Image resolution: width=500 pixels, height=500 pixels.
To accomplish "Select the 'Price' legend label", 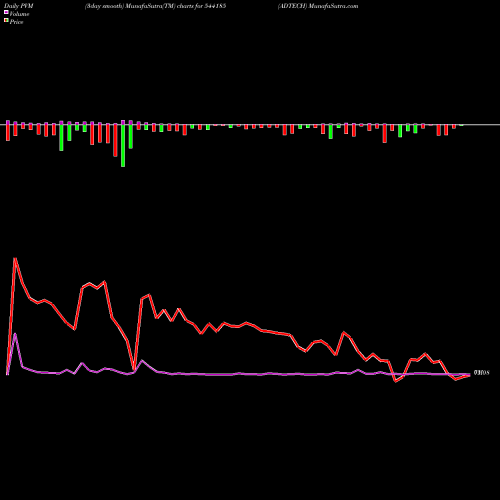I will click(x=16, y=22).
